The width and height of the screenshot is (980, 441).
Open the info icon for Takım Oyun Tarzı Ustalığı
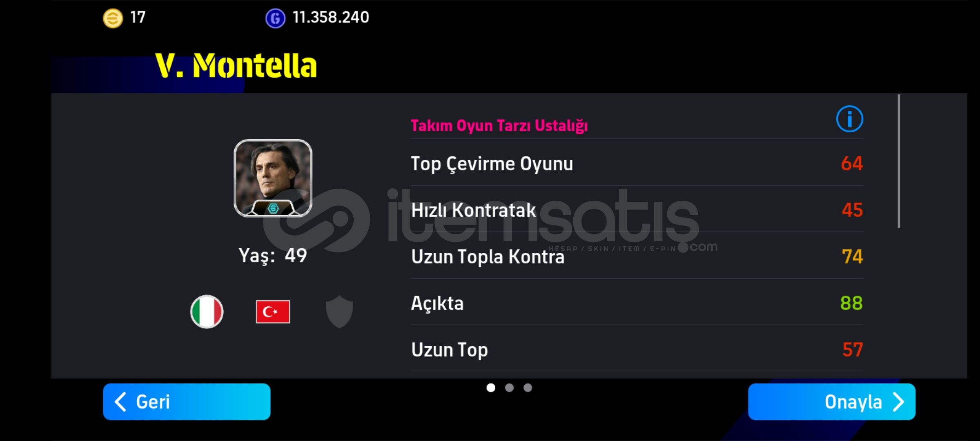849,119
